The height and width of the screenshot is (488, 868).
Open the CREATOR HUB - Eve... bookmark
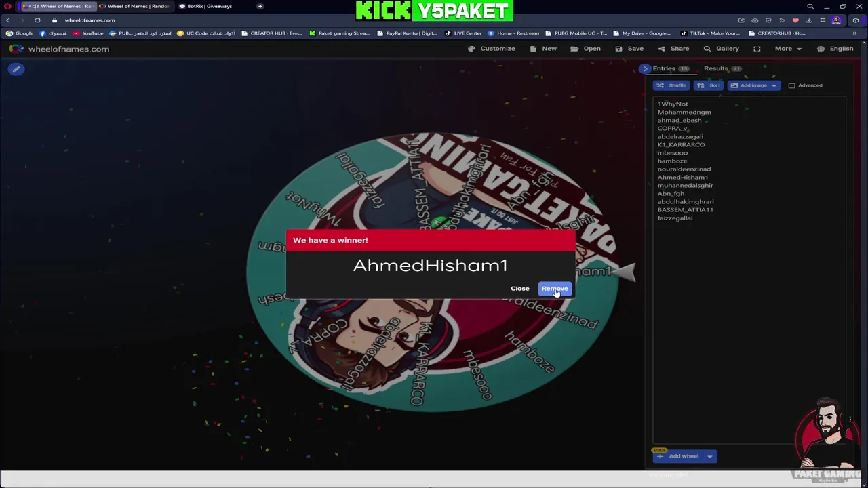272,33
